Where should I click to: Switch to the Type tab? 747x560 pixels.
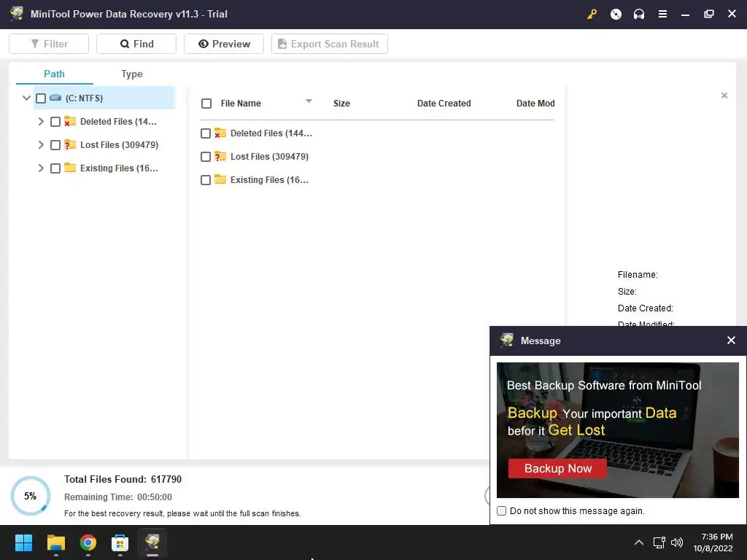pos(132,74)
